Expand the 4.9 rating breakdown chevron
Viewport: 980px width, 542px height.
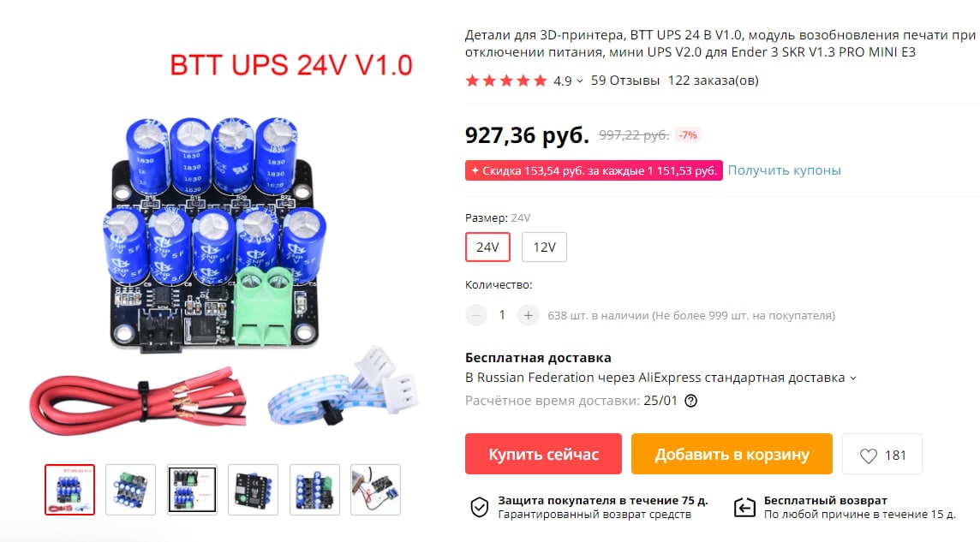[x=580, y=81]
